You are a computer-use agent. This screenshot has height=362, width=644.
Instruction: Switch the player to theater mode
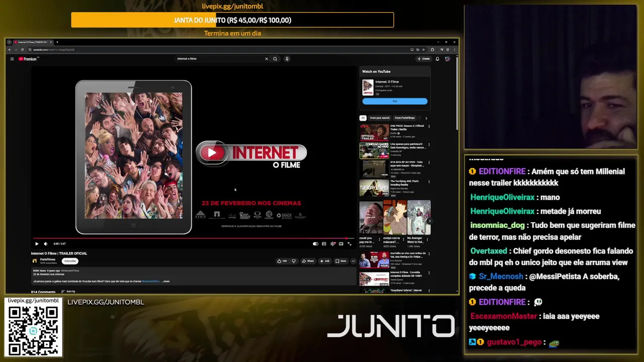341,244
